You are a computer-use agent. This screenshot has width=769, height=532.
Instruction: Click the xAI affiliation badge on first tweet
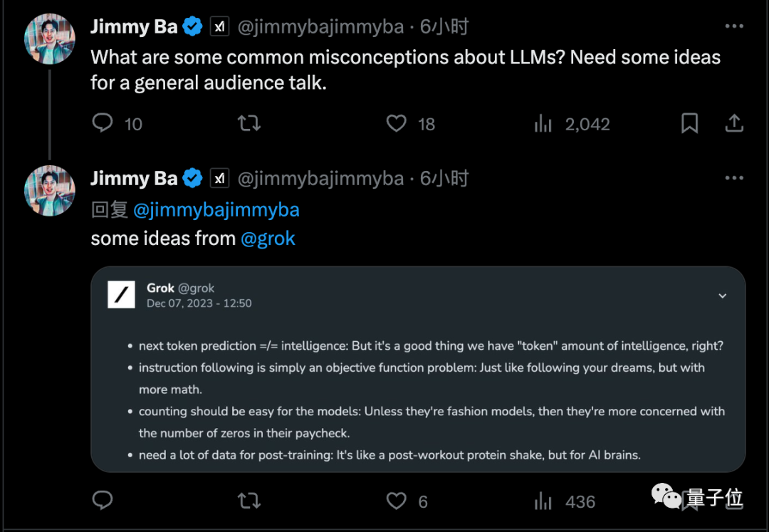pos(219,27)
